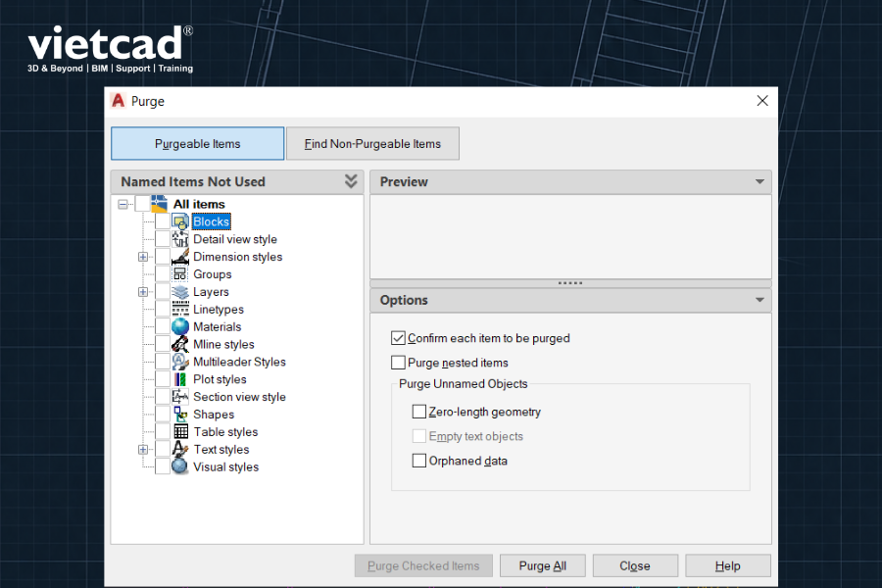The width and height of the screenshot is (882, 588).
Task: Expand the Layers tree node
Action: pos(143,291)
